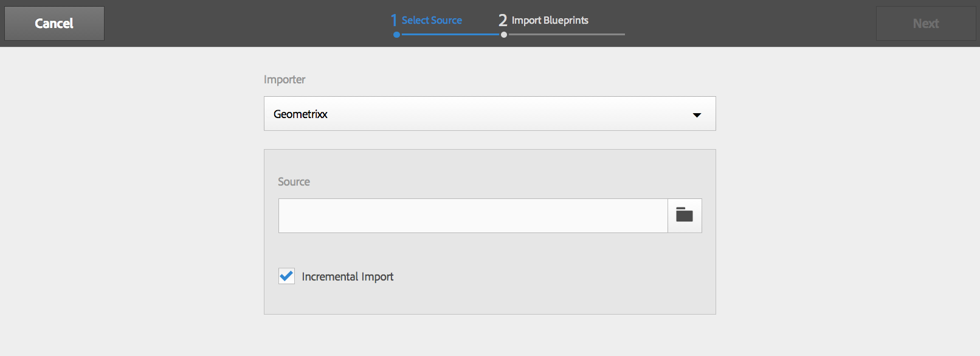Focus the Source path text field

click(x=473, y=215)
